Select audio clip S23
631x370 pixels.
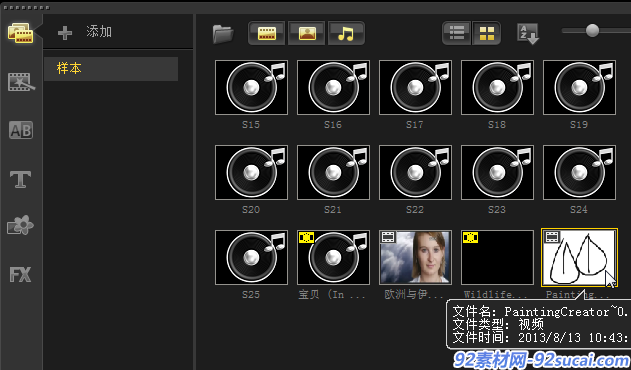click(497, 172)
